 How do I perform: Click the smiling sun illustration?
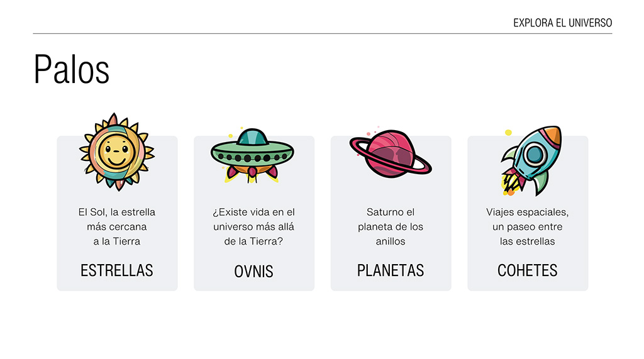click(116, 152)
